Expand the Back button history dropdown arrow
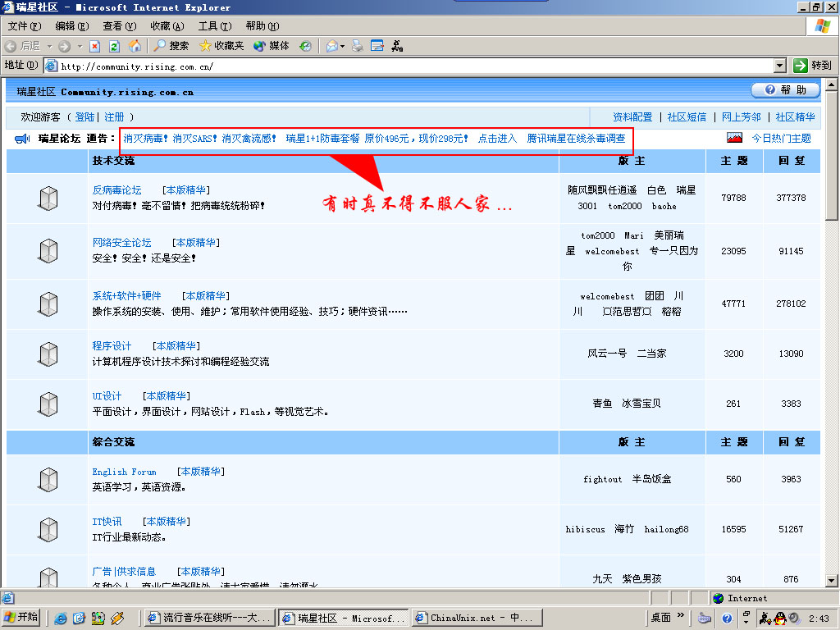Screen dimensions: 840x630 [x=50, y=47]
